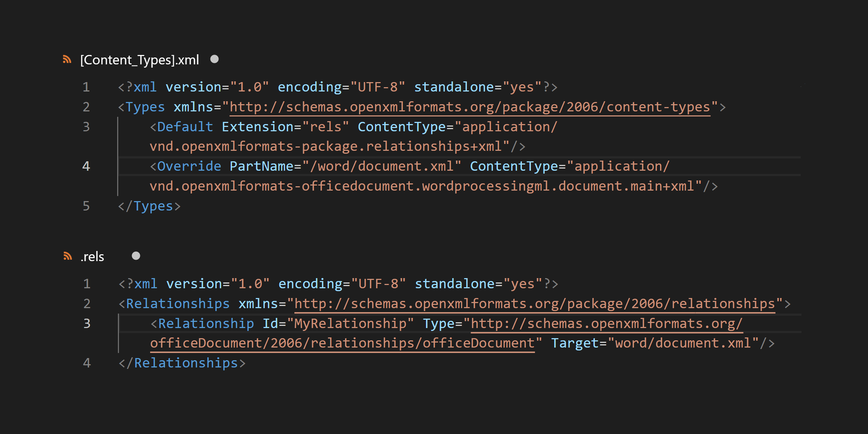868x434 pixels.
Task: Place cursor on the Override tag name
Action: pos(189,166)
